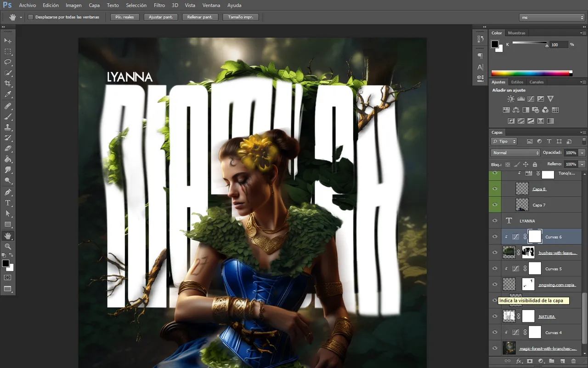Toggle visibility of NATURA layer
This screenshot has width=588, height=368.
pyautogui.click(x=495, y=316)
